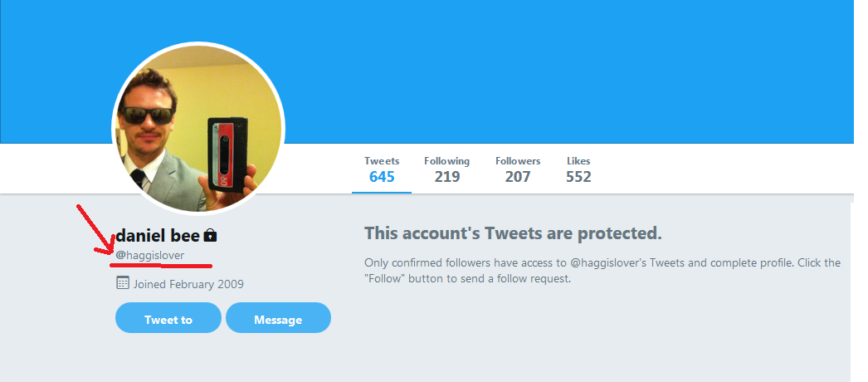868x382 pixels.
Task: Click the Joined February 2009 text
Action: (x=188, y=284)
